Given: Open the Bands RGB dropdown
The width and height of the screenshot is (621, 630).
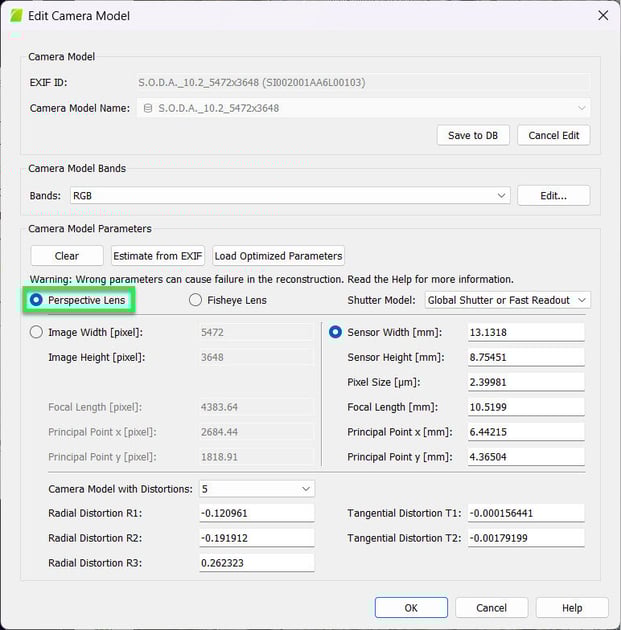Looking at the screenshot, I should (x=290, y=196).
